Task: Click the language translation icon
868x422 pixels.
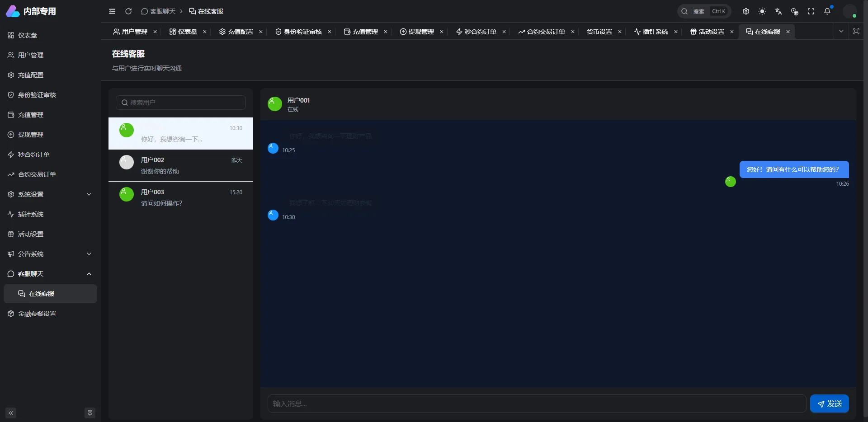Action: tap(778, 11)
